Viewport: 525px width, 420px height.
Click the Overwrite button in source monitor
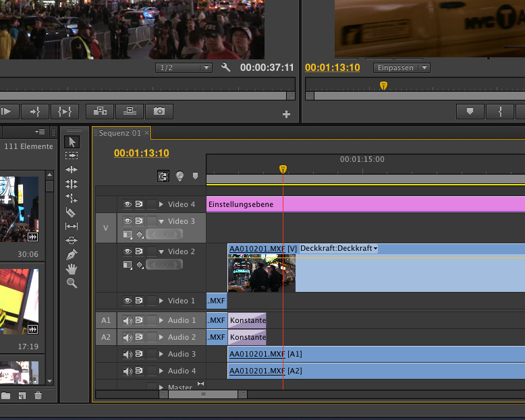130,111
